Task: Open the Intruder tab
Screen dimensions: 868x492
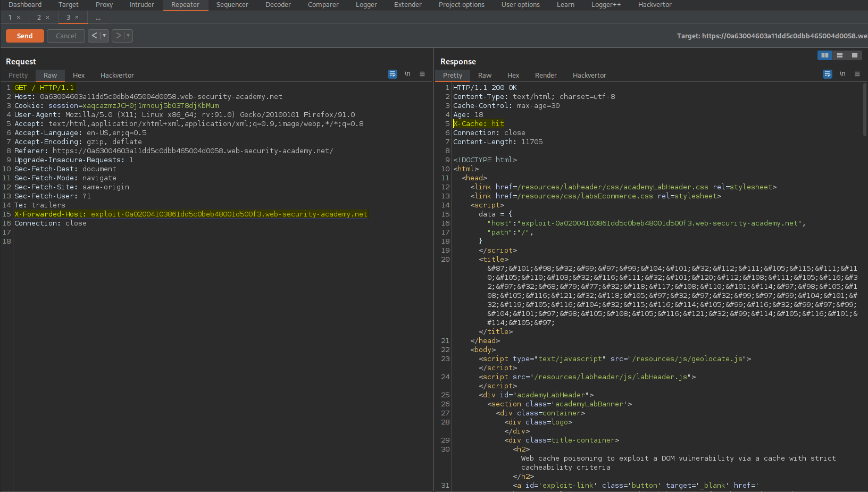Action: (x=142, y=5)
